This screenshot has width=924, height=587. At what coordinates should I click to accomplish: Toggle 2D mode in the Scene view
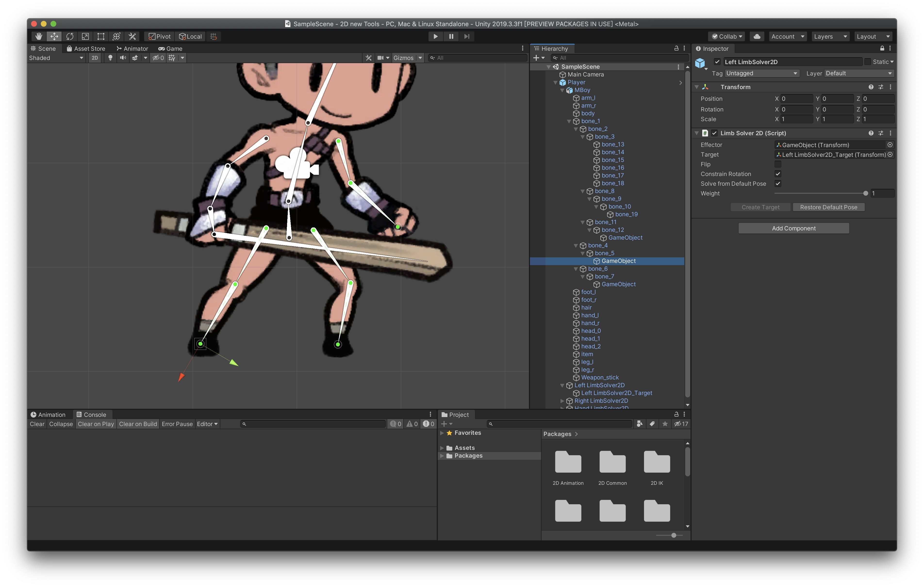click(x=95, y=58)
